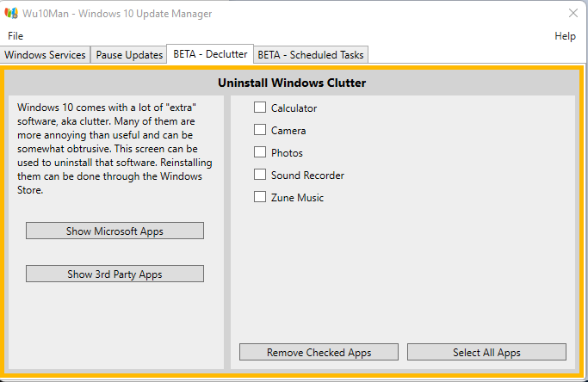
Task: Enable the Photos checkbox
Action: 260,152
